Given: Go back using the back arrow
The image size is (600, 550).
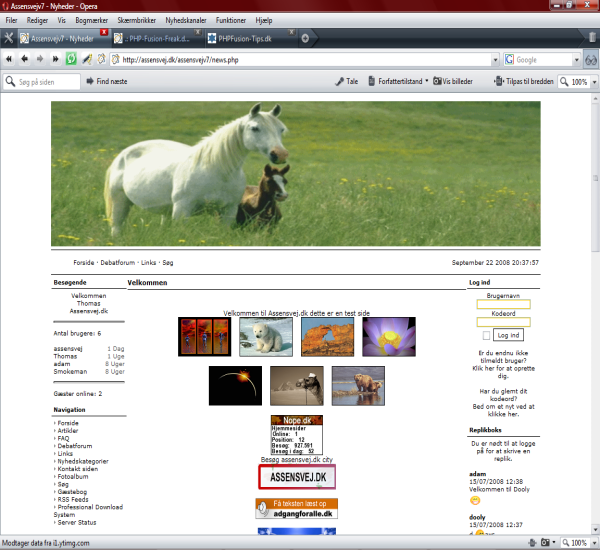Looking at the screenshot, I should click(x=24, y=60).
